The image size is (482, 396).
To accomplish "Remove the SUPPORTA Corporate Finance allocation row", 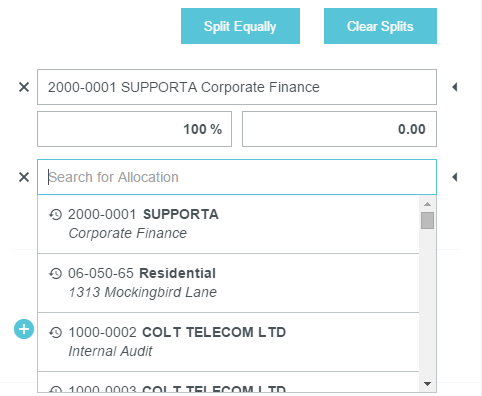I will pos(24,87).
